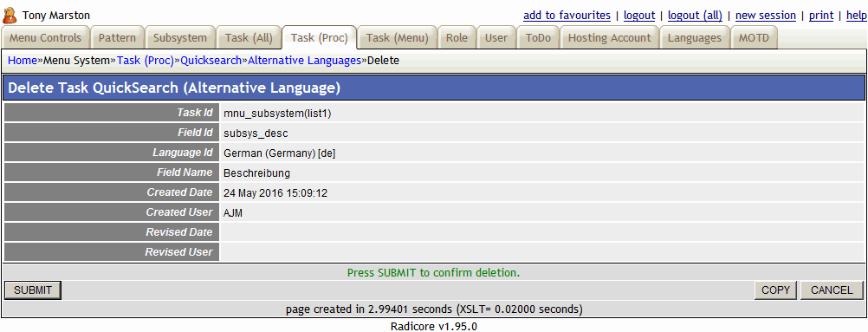Click the logout (all) link
868x332 pixels.
click(x=696, y=16)
